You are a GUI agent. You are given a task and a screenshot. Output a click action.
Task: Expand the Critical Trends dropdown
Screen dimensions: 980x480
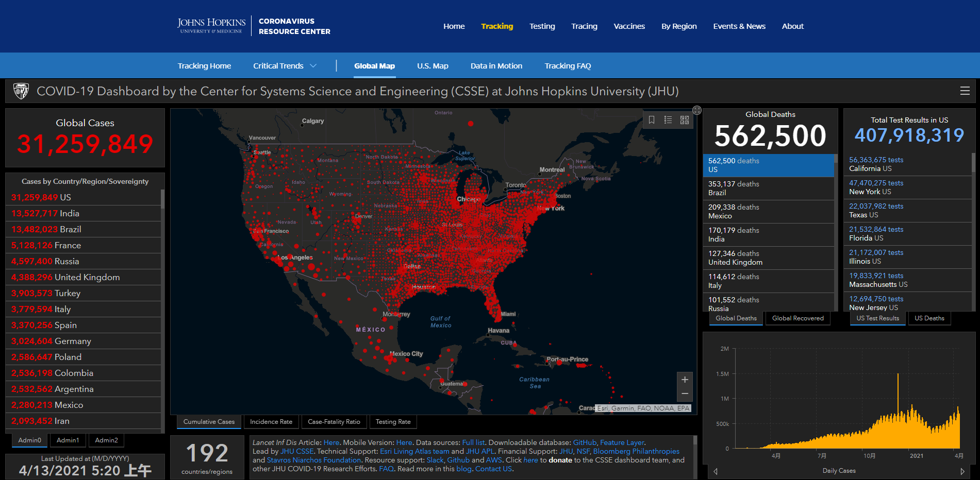(x=285, y=66)
